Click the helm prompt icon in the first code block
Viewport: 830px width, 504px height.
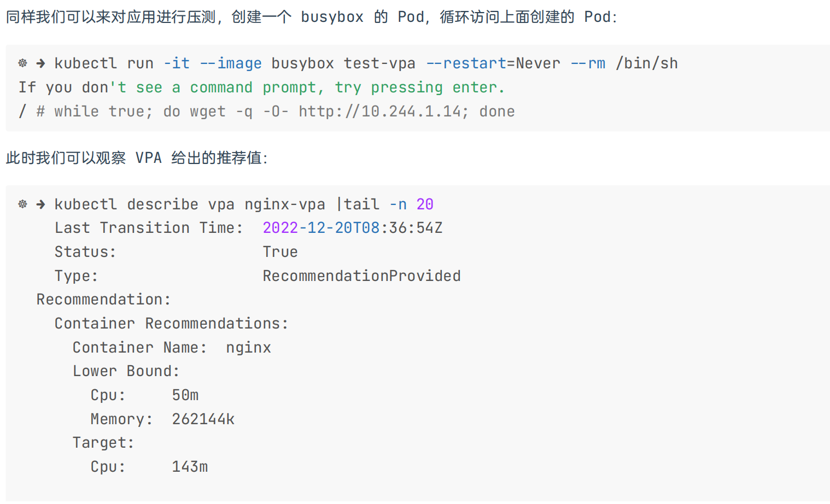22,63
